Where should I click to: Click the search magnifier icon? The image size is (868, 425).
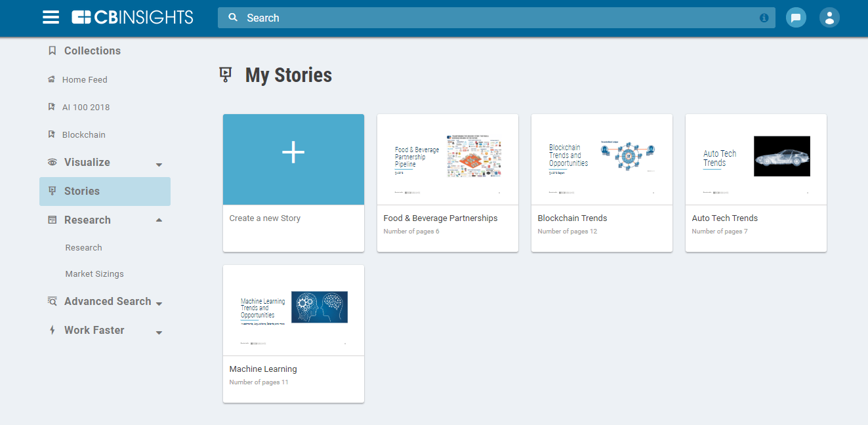233,18
